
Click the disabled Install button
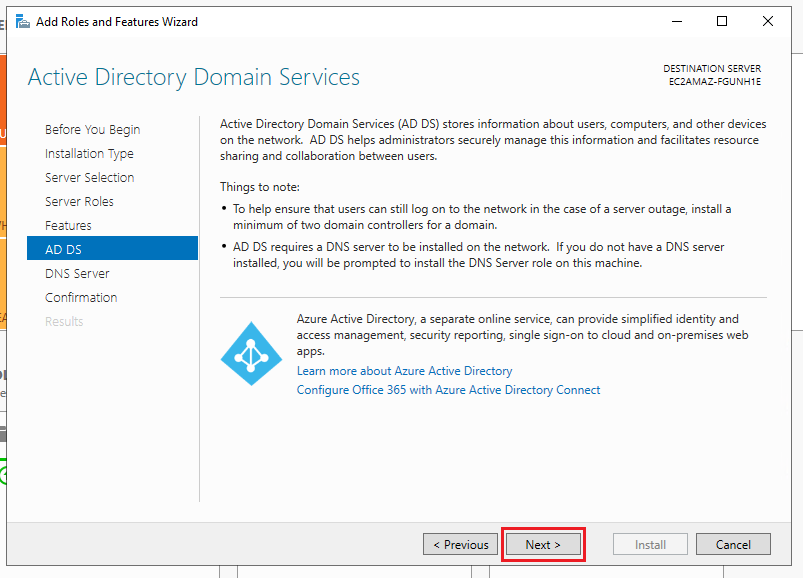pyautogui.click(x=650, y=544)
